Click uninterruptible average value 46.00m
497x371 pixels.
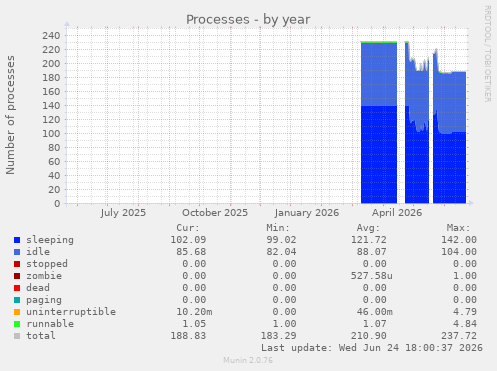(x=375, y=312)
